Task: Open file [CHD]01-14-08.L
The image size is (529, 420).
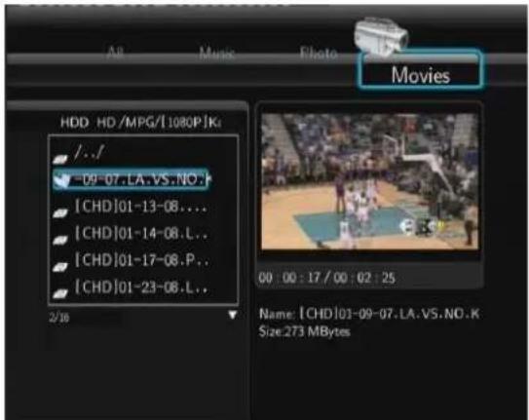Action: click(x=140, y=233)
